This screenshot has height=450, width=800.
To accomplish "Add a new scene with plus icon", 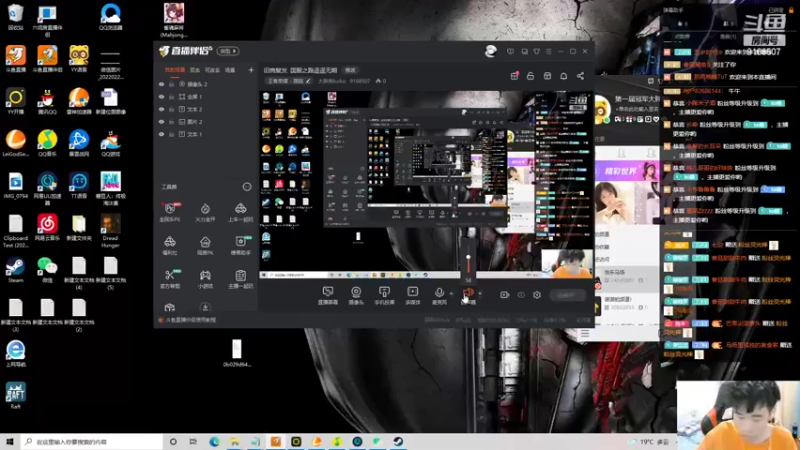I will coord(251,70).
